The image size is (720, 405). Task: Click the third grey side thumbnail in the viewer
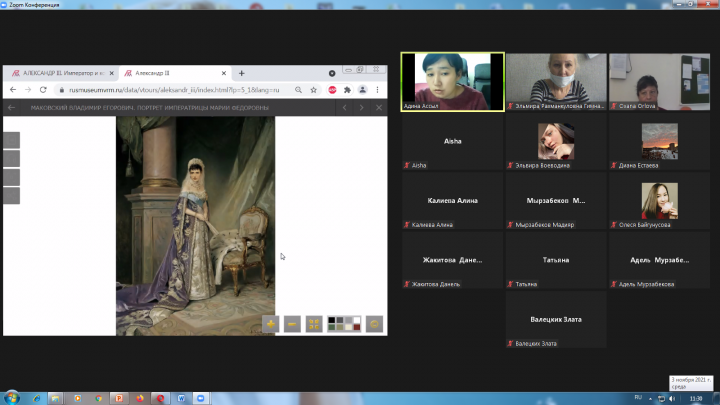pyautogui.click(x=11, y=177)
